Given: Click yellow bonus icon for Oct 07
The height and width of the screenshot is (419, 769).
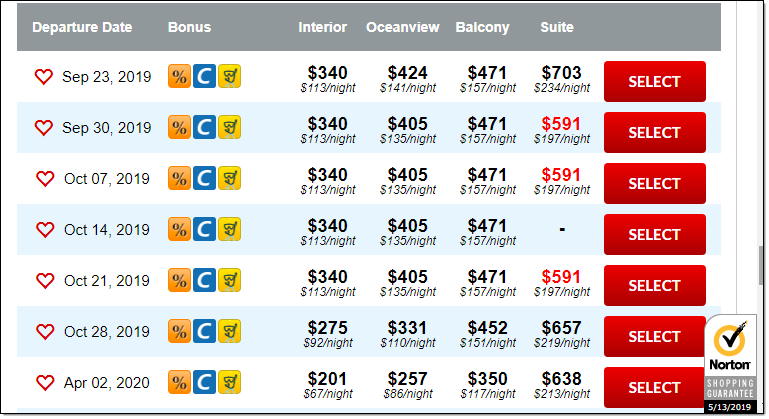Looking at the screenshot, I should (229, 179).
